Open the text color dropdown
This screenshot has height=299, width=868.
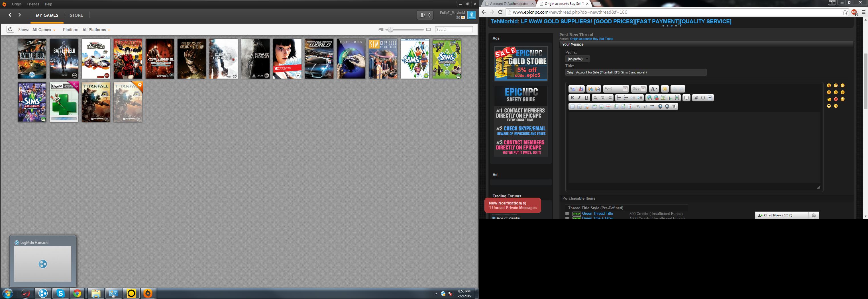click(654, 89)
